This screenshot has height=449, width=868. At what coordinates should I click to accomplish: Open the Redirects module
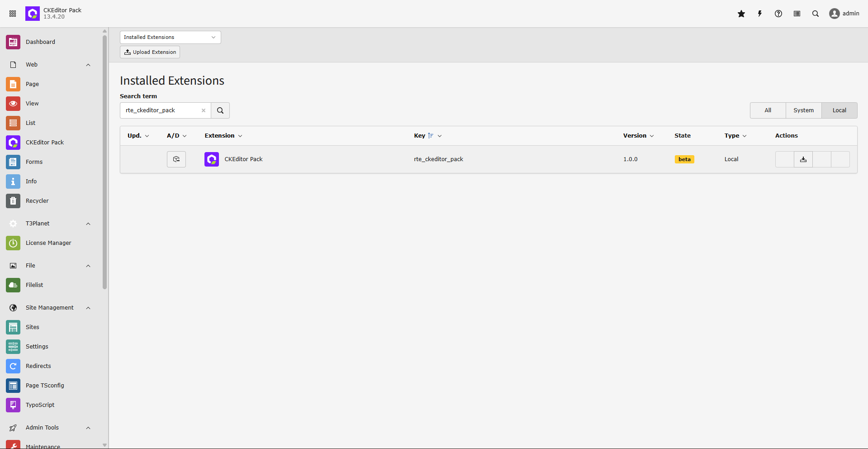(38, 366)
